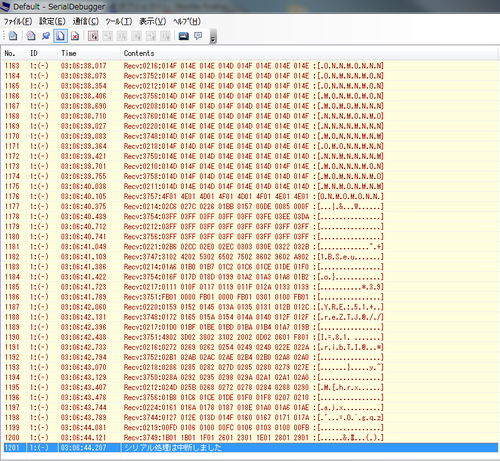Click the first document icon in the toolbar
The height and width of the screenshot is (461, 500).
13,36
